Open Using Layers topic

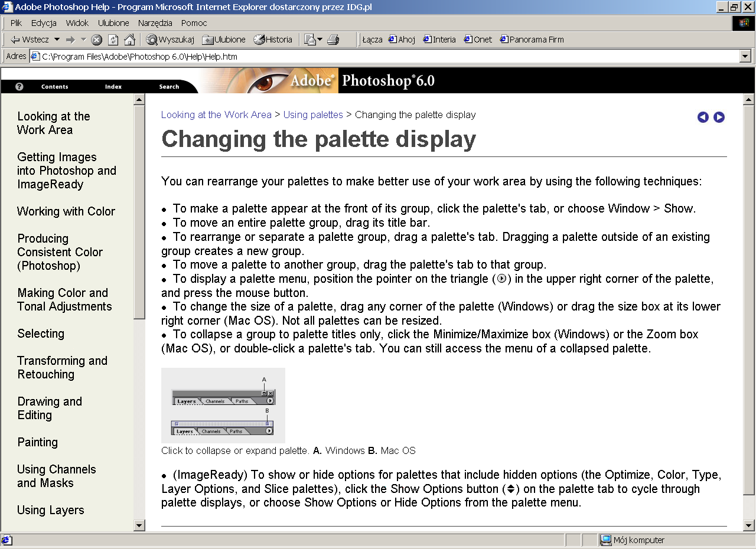51,510
